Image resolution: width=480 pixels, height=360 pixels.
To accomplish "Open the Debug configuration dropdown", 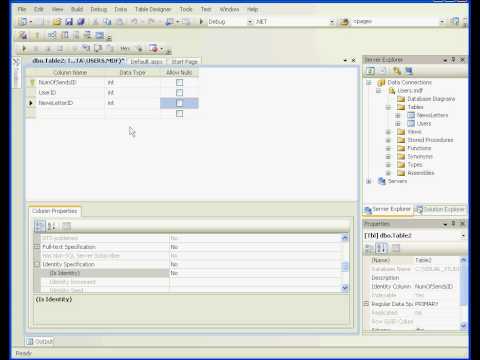I will pyautogui.click(x=250, y=22).
